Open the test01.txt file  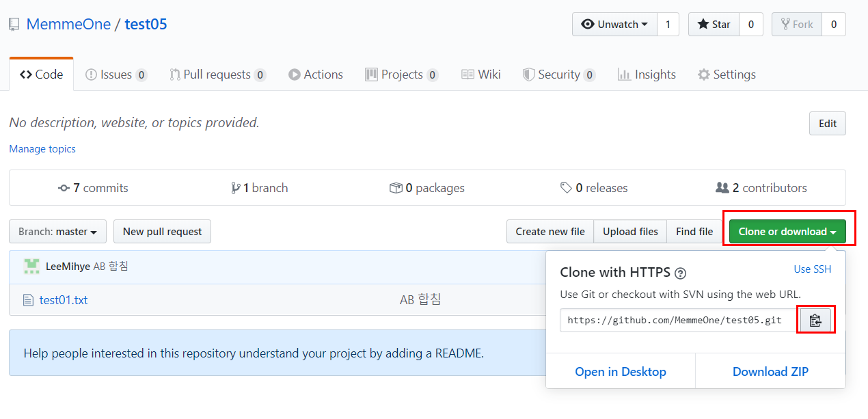click(x=64, y=300)
